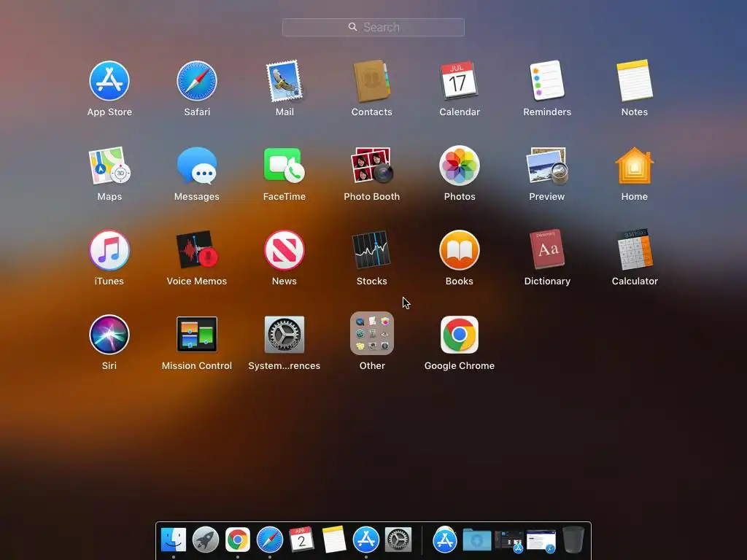Launch Google Chrome from Launchpad grid

tap(460, 335)
